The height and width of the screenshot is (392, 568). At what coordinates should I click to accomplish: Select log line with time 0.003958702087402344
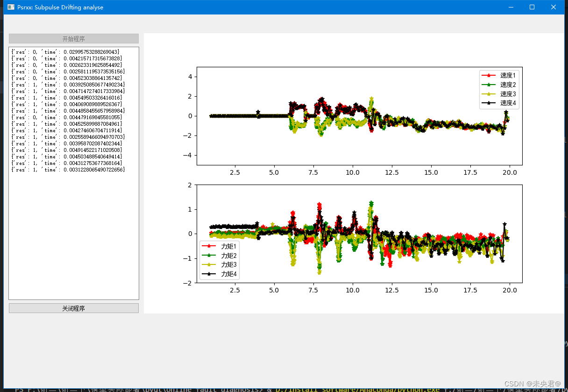pos(66,143)
